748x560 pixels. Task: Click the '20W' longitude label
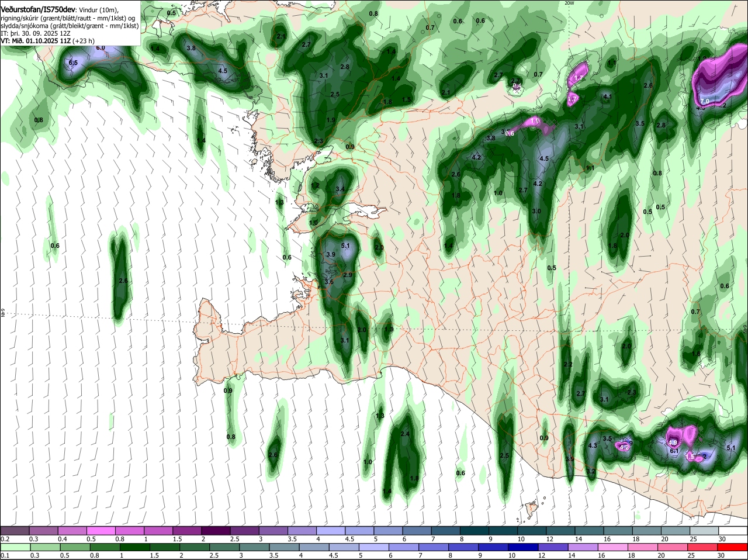pos(569,3)
